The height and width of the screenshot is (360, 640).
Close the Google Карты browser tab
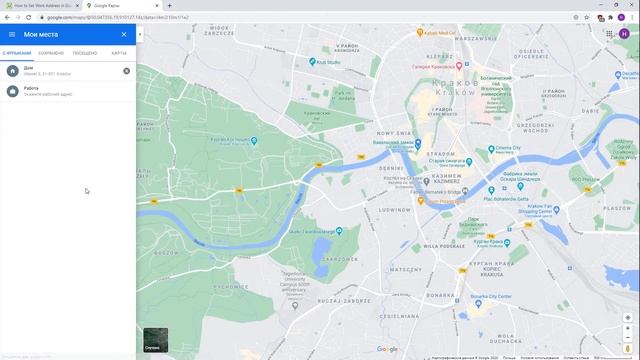point(157,6)
